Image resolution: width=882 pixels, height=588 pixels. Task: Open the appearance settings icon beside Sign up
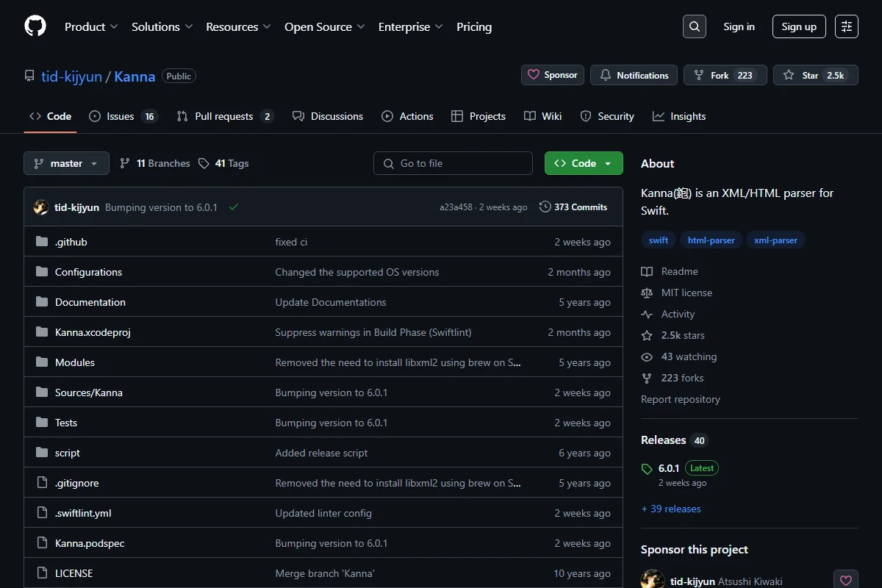click(847, 26)
